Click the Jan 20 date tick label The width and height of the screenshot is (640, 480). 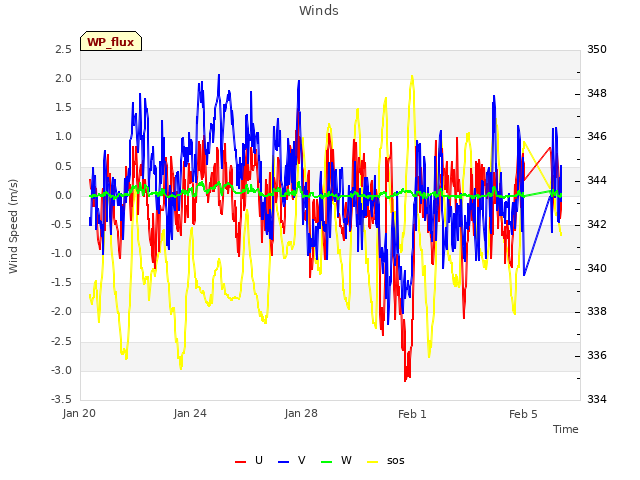point(79,413)
